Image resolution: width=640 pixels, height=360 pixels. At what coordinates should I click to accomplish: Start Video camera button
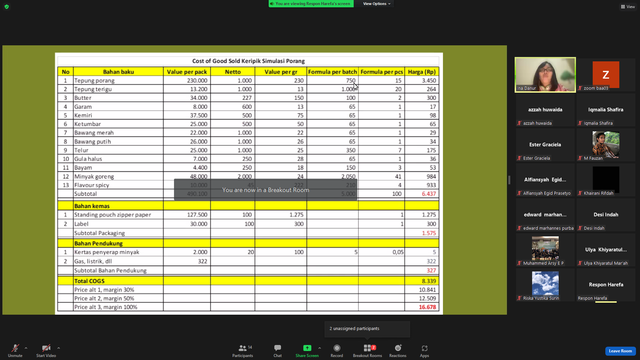click(x=46, y=350)
